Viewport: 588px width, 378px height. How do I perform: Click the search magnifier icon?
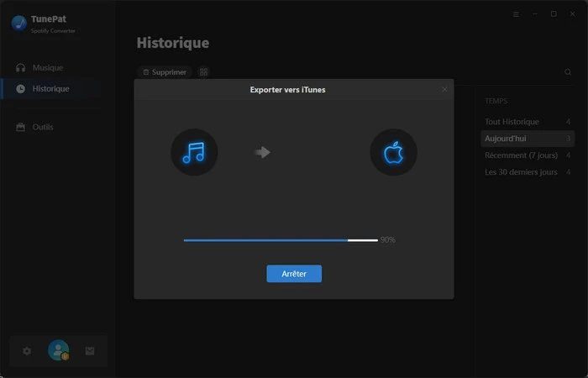(568, 72)
